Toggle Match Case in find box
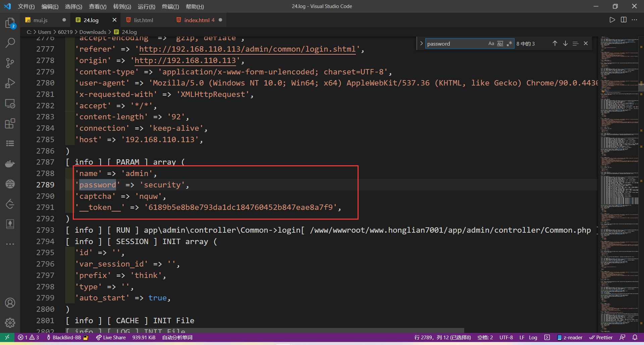Viewport: 644px width, 345px height. click(491, 44)
